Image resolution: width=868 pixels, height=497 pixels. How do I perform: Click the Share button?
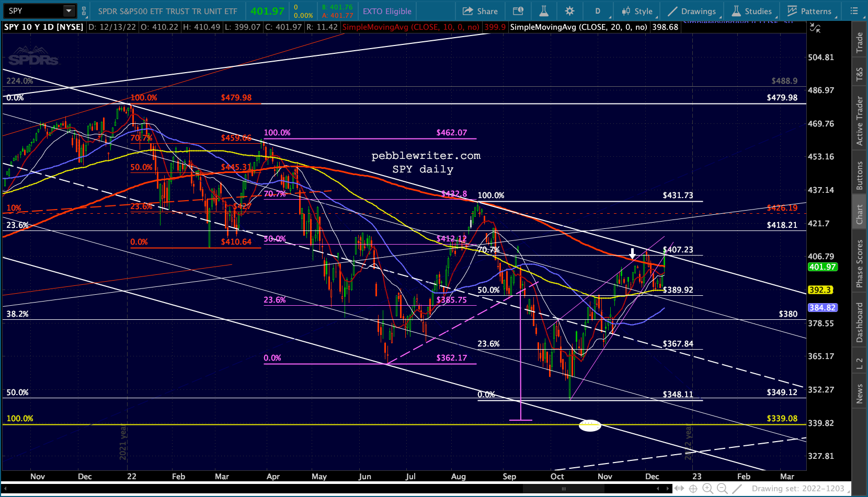click(x=480, y=11)
